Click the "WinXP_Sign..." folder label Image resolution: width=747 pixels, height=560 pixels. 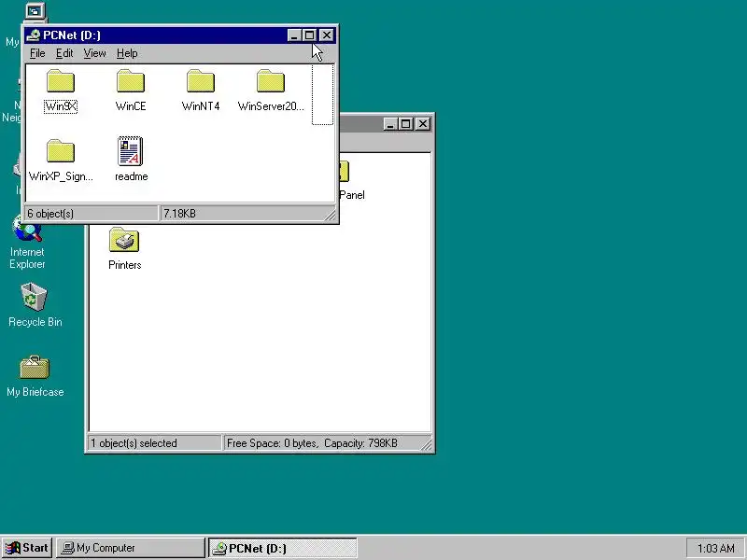[61, 176]
